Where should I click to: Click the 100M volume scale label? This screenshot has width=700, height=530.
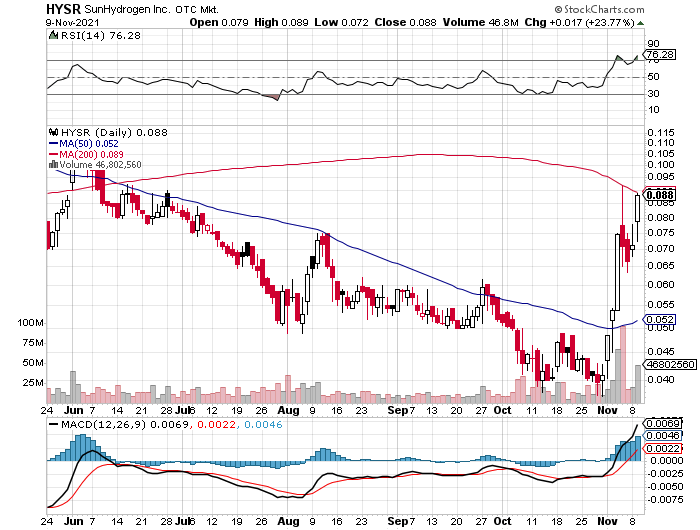click(x=30, y=323)
